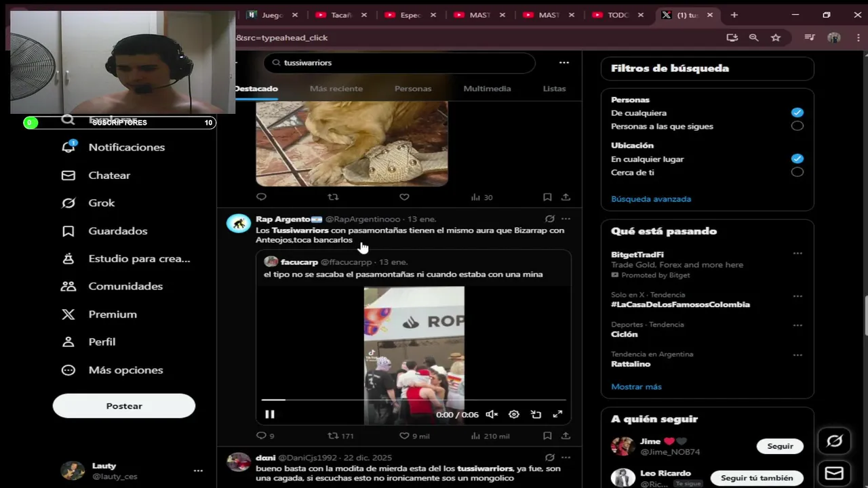Open video settings gear icon

pyautogui.click(x=514, y=414)
